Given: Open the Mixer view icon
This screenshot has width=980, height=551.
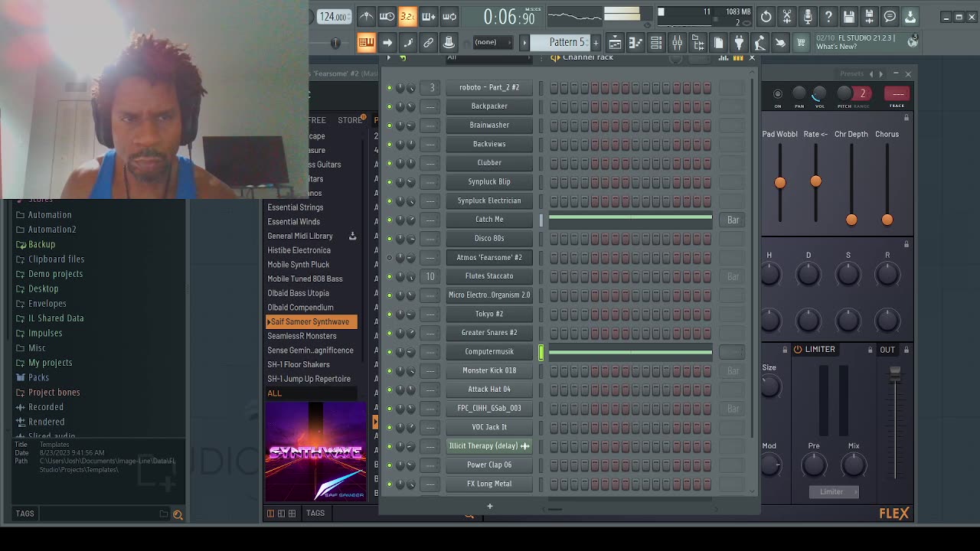Looking at the screenshot, I should 677,43.
